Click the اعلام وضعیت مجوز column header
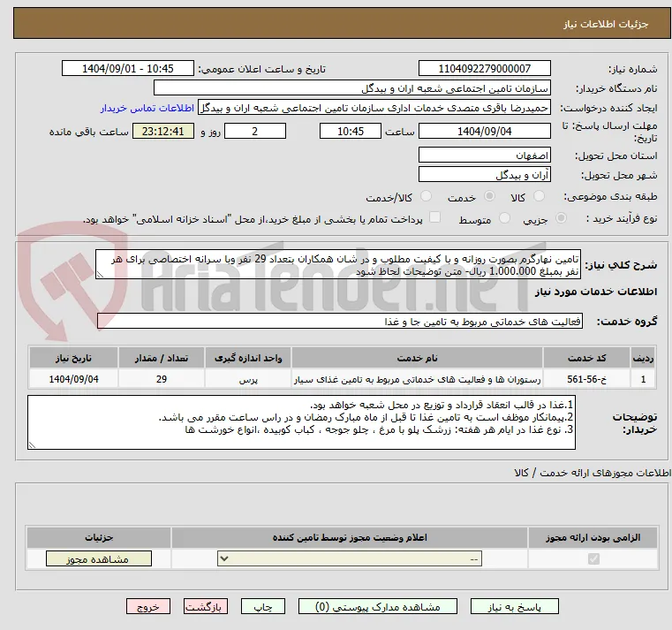This screenshot has width=672, height=630. 350,537
